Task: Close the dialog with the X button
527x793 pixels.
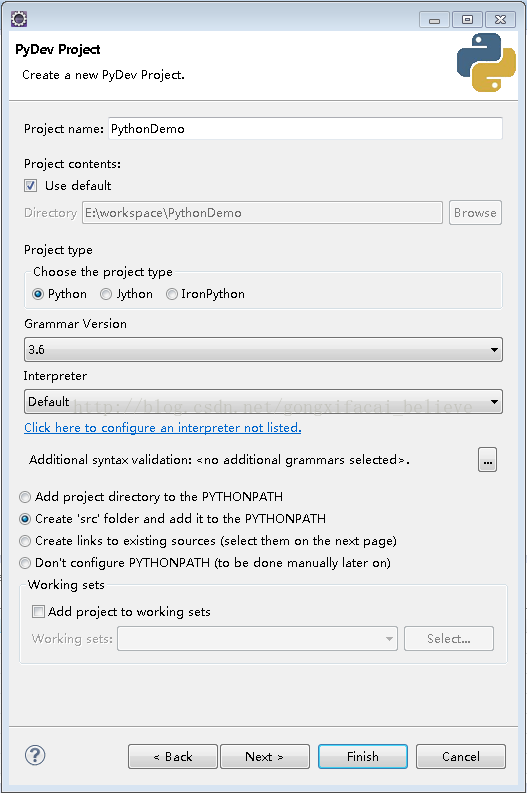Action: point(500,20)
